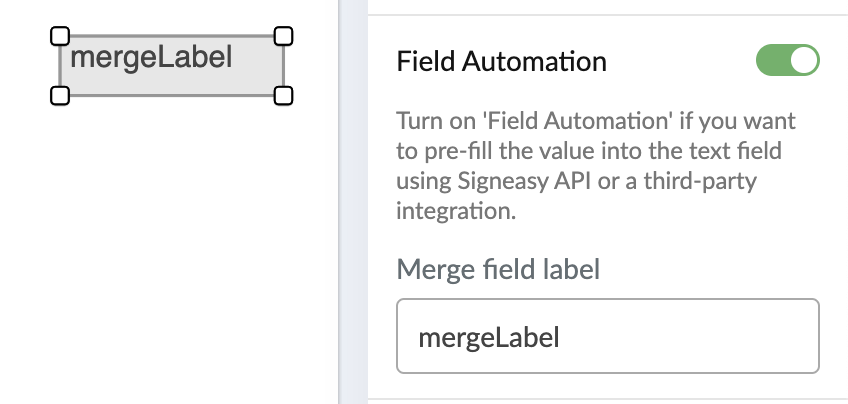Image resolution: width=848 pixels, height=404 pixels.
Task: Click the Merge field label input box
Action: pos(607,336)
